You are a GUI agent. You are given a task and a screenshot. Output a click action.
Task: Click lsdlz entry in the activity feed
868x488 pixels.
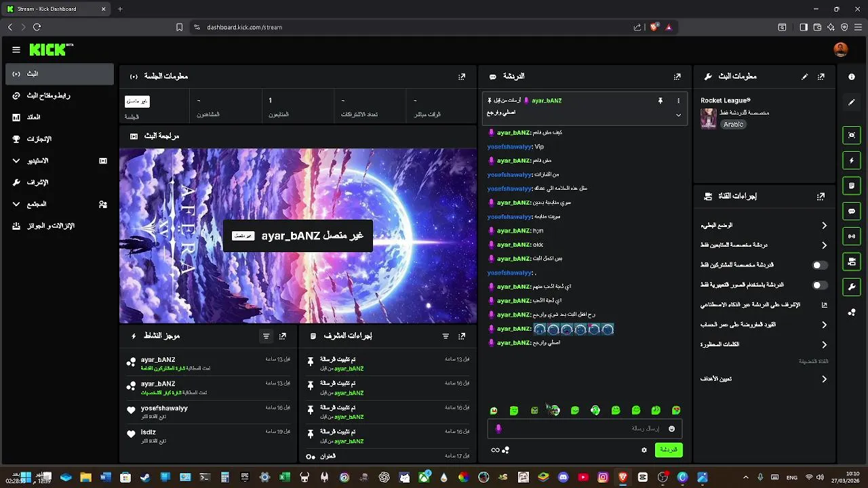point(149,432)
